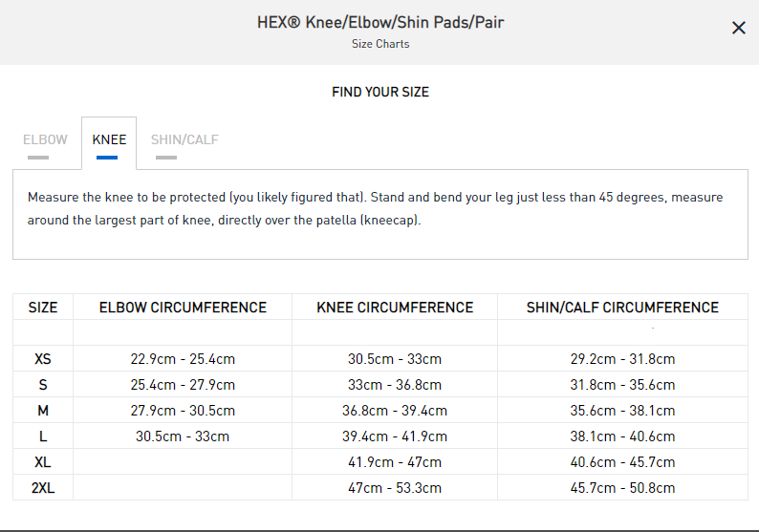This screenshot has width=759, height=532.
Task: Close the size chart dialog
Action: (x=739, y=28)
